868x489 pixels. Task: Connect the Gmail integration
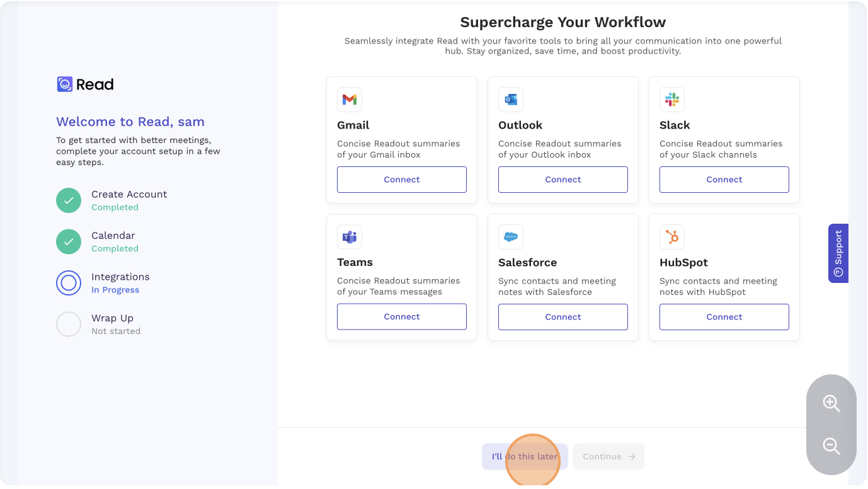click(x=402, y=180)
